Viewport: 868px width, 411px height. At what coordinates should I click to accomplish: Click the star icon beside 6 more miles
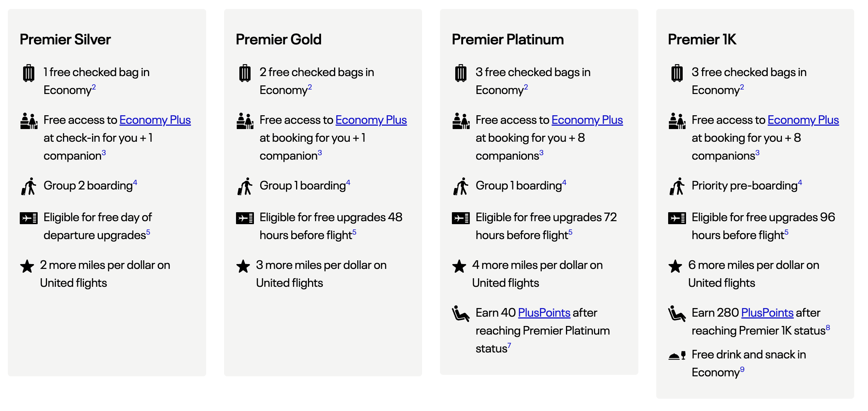click(x=675, y=266)
